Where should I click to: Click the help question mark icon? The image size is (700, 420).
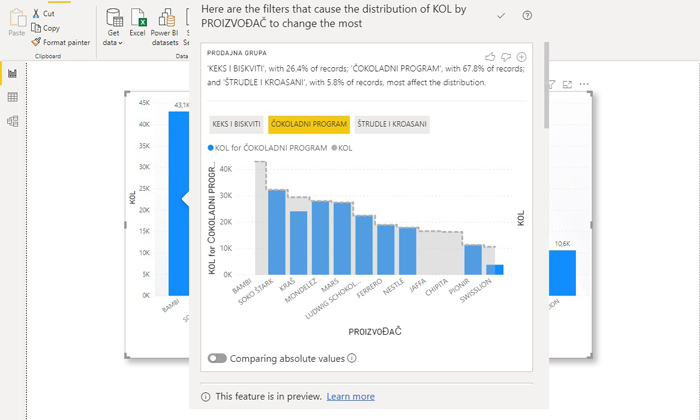tap(527, 16)
